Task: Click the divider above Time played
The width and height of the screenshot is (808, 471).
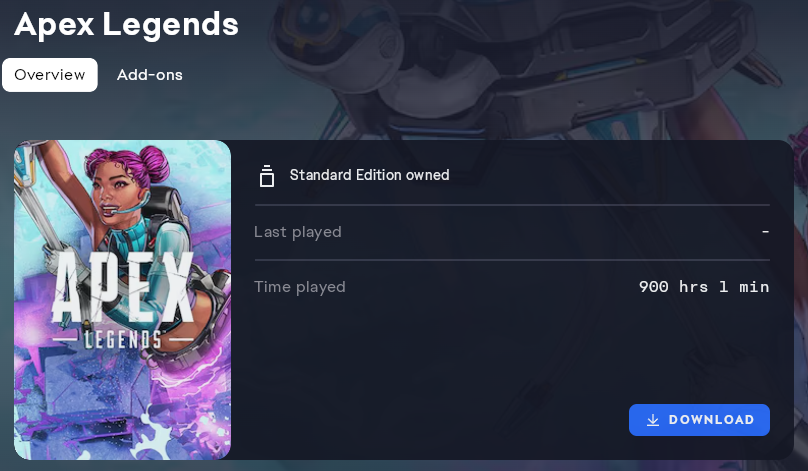Action: 512,260
